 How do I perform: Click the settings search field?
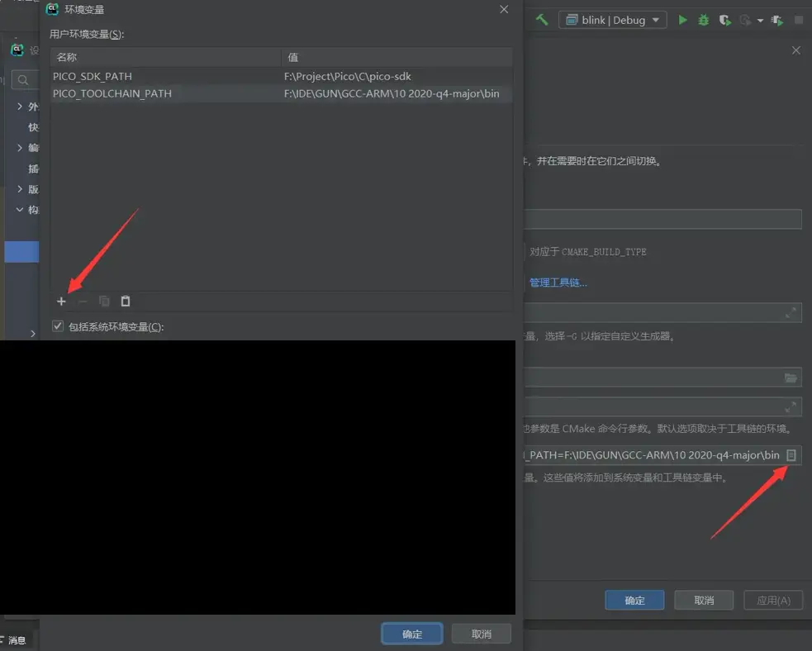point(23,80)
